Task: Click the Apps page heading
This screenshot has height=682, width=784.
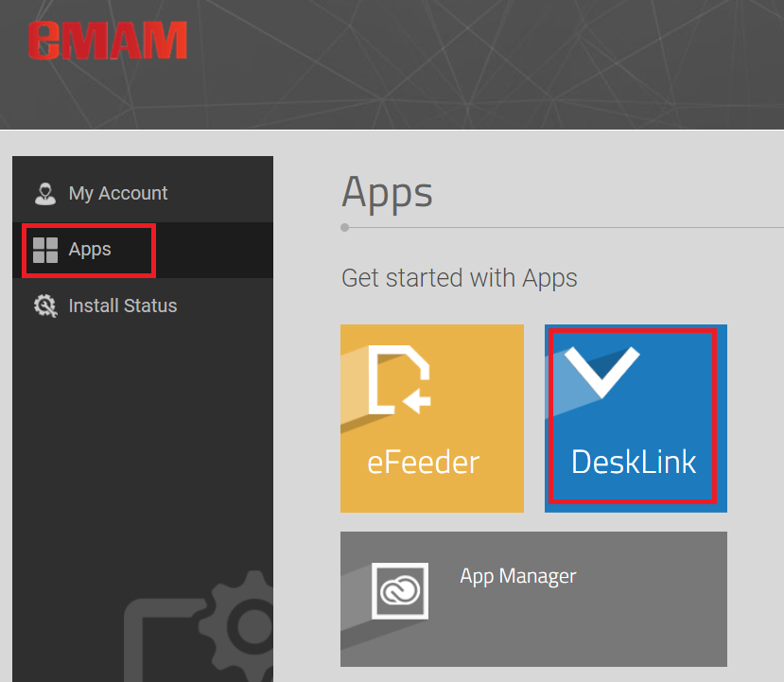Action: tap(387, 194)
